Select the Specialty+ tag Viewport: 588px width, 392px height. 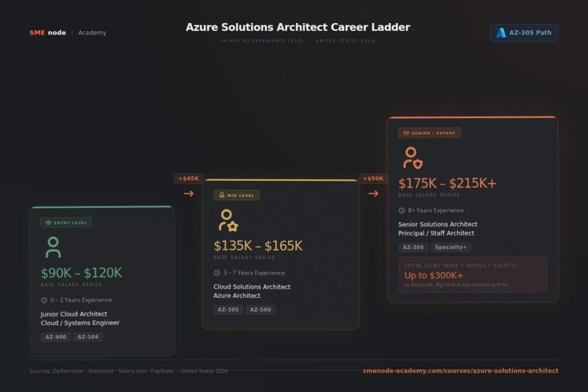point(451,247)
